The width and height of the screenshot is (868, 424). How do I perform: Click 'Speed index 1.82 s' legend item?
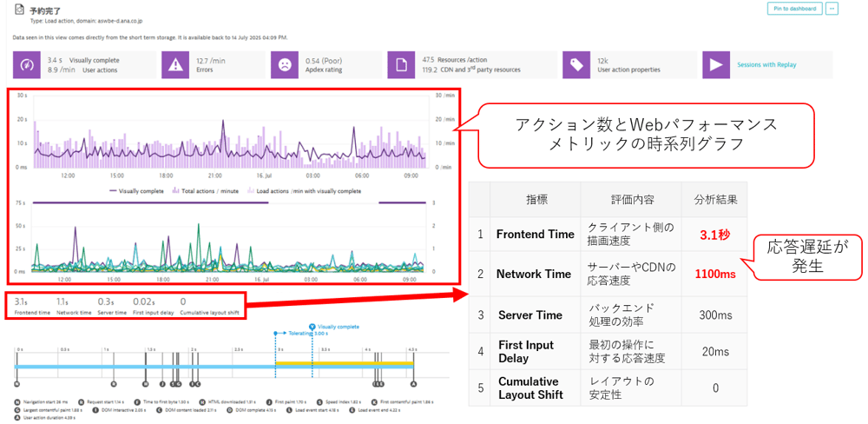coord(339,401)
